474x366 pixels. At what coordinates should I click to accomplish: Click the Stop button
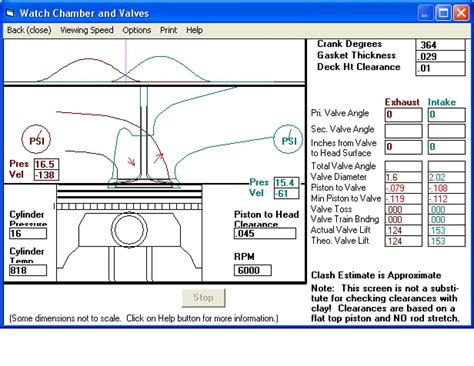pyautogui.click(x=203, y=297)
